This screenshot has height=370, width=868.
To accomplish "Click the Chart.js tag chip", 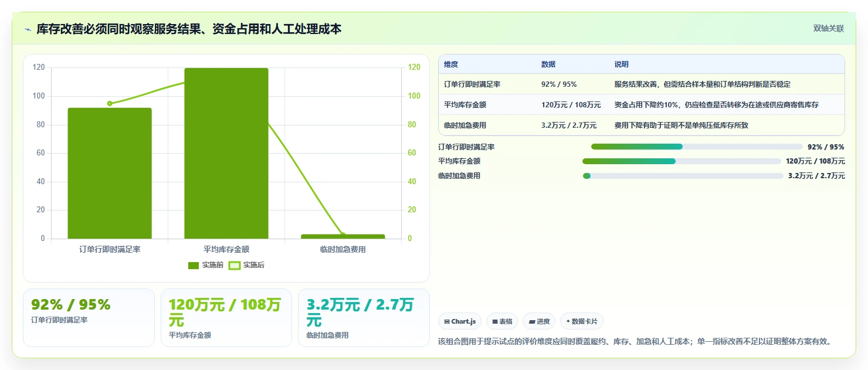I will click(x=460, y=321).
